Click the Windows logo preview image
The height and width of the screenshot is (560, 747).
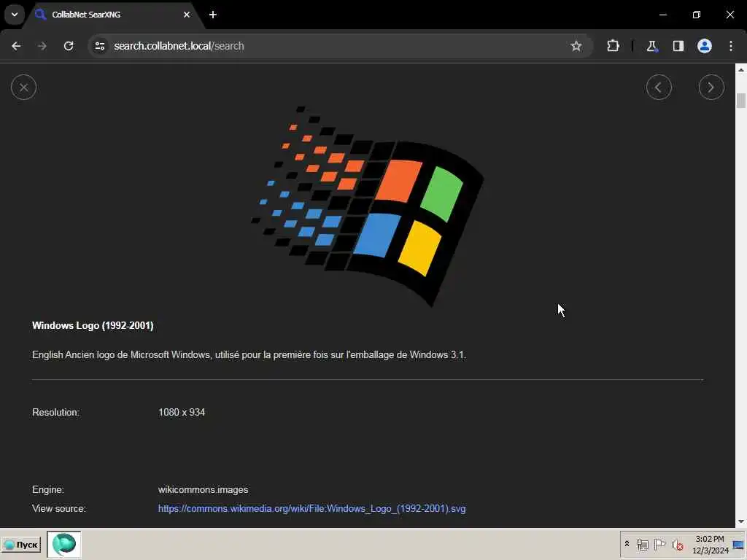(368, 206)
